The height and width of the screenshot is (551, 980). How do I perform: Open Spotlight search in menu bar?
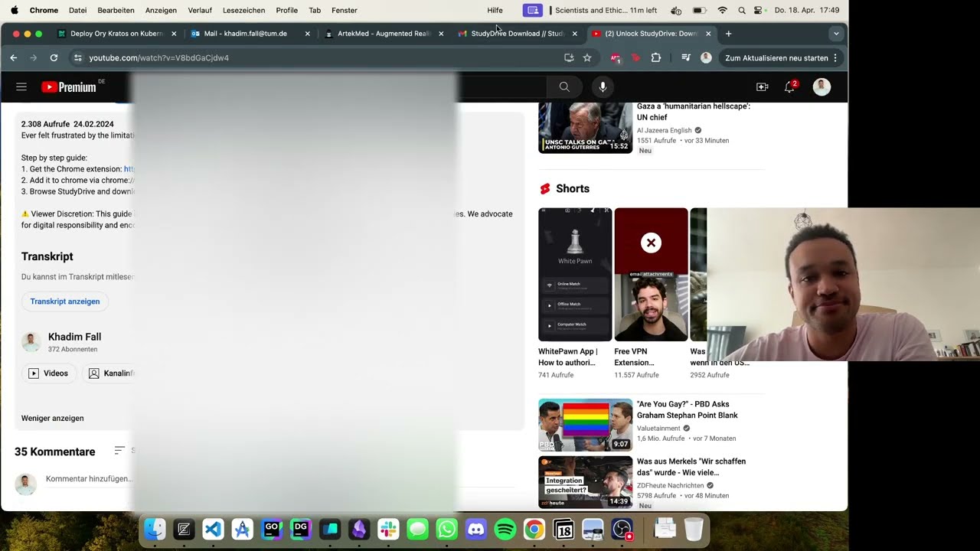click(741, 10)
